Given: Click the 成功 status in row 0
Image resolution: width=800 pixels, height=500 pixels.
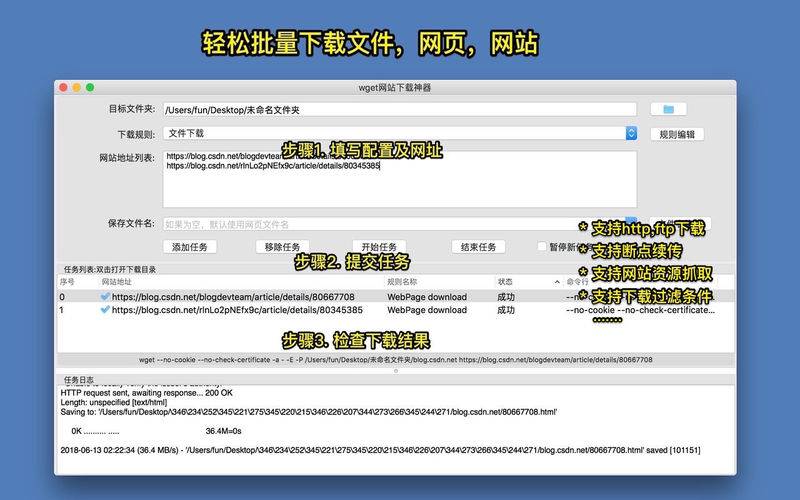Looking at the screenshot, I should 506,297.
